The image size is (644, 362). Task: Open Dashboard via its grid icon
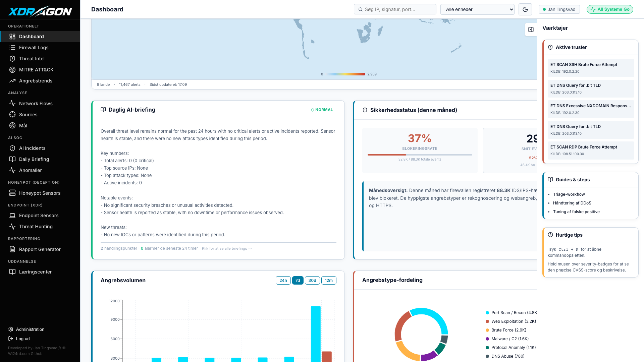(12, 37)
